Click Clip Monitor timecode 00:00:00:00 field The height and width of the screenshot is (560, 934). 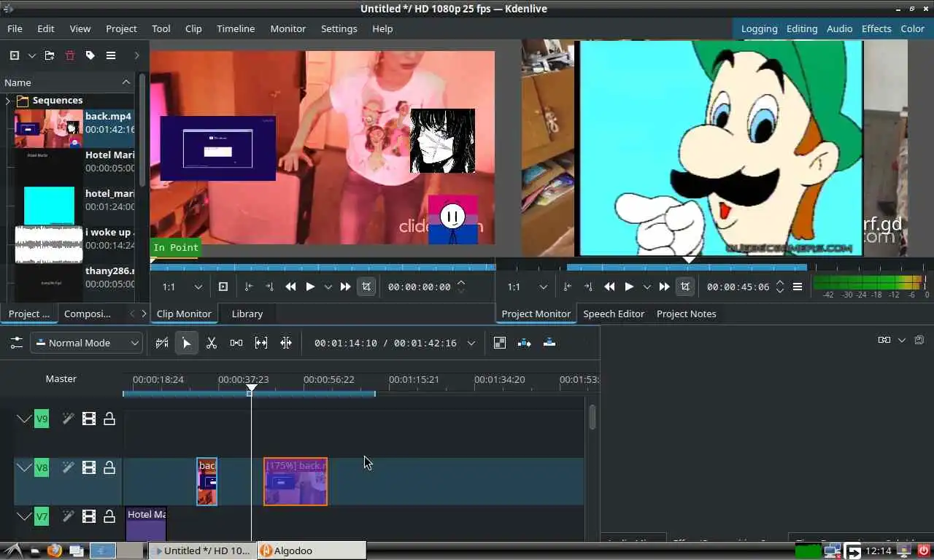[x=419, y=287]
